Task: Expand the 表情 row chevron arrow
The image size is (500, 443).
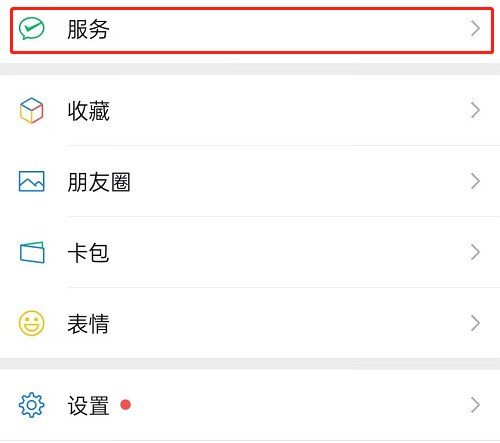Action: (475, 323)
